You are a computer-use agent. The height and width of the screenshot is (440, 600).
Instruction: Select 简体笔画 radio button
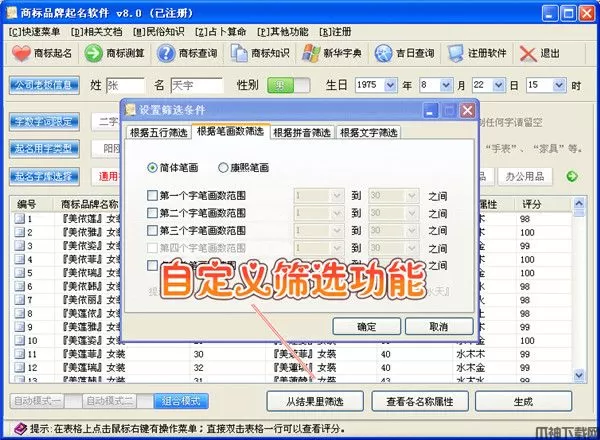coord(152,168)
